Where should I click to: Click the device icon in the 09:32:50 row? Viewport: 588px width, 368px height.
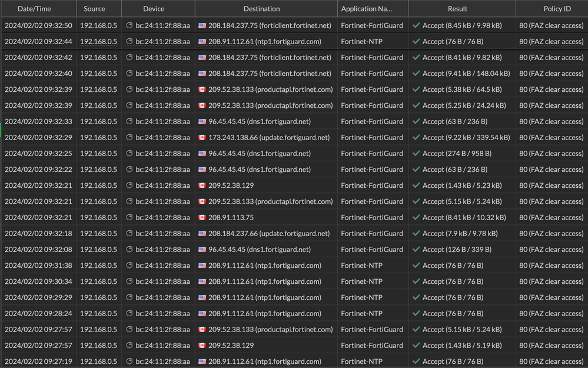(x=129, y=25)
